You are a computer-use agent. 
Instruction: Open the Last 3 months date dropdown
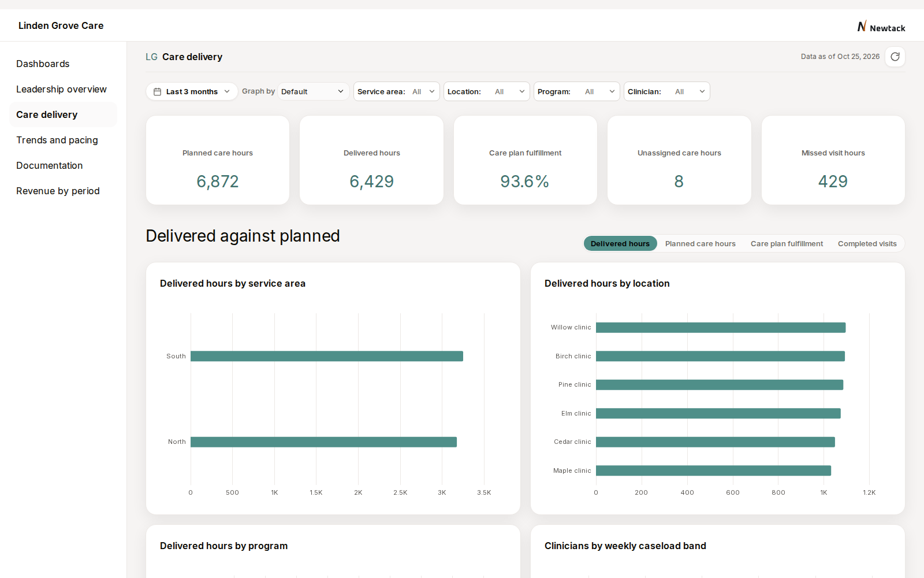(192, 91)
